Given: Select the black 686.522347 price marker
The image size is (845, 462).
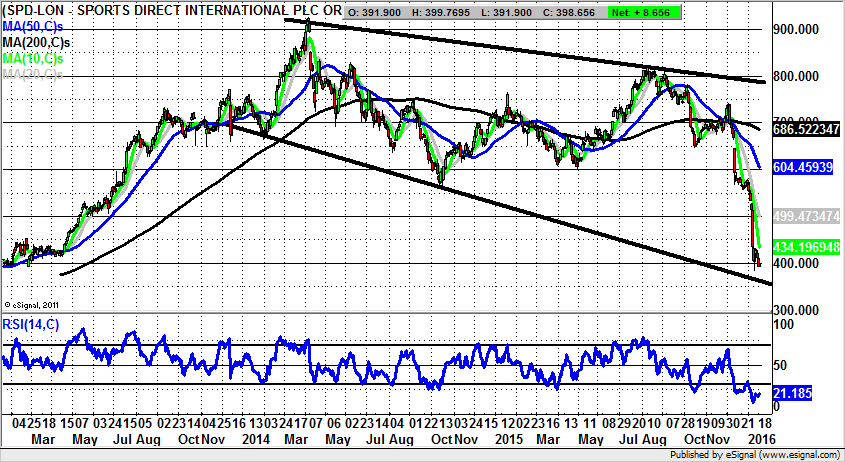Looking at the screenshot, I should point(804,130).
